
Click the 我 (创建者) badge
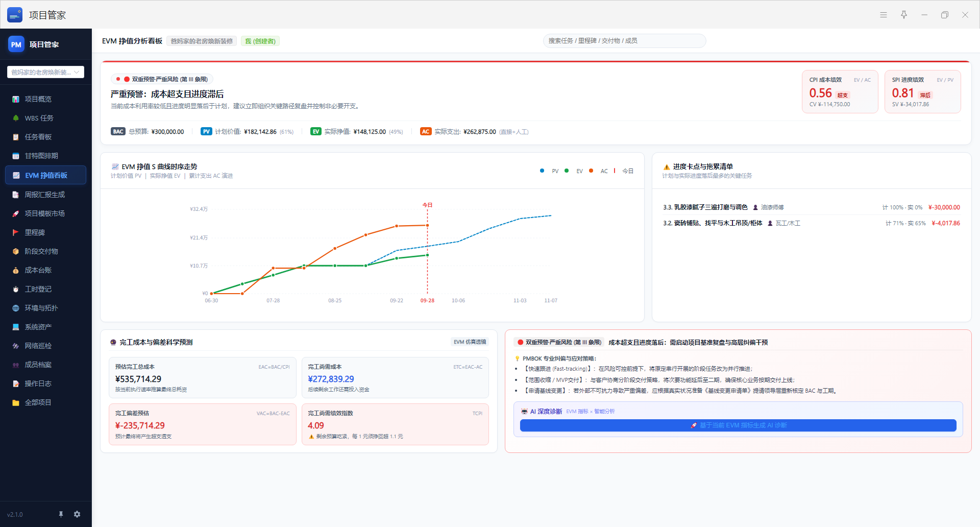tap(260, 41)
